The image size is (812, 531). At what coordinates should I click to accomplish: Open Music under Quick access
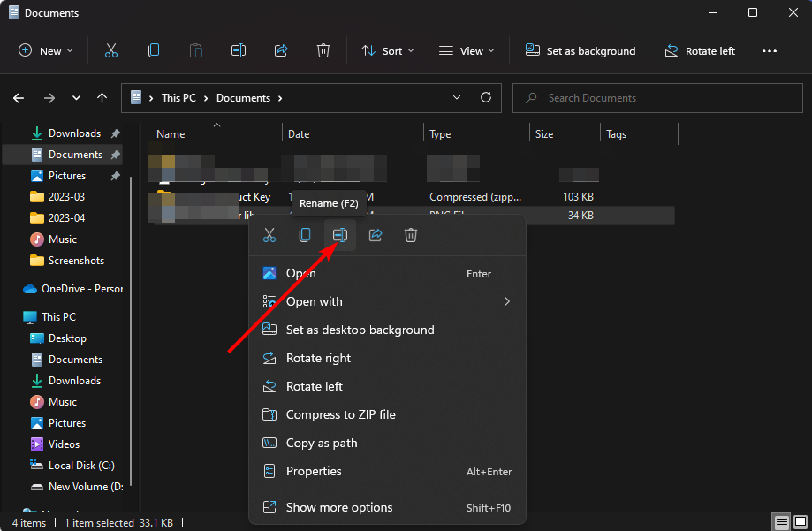click(62, 239)
